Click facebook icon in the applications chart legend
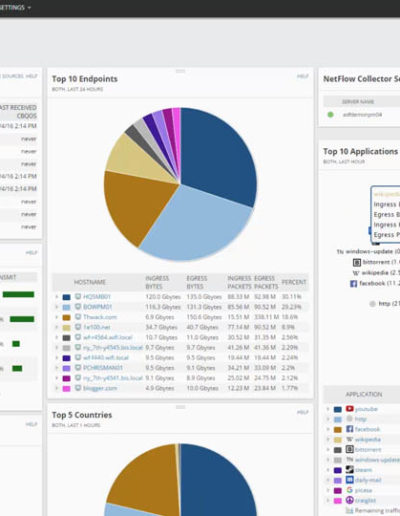Viewport: 400px width, 516px height. coord(354,283)
